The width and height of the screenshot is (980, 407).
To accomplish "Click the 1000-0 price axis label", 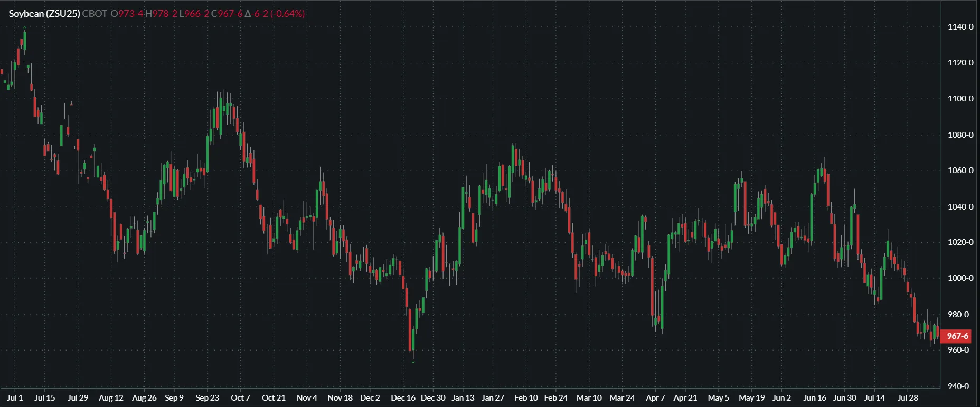I will point(960,278).
